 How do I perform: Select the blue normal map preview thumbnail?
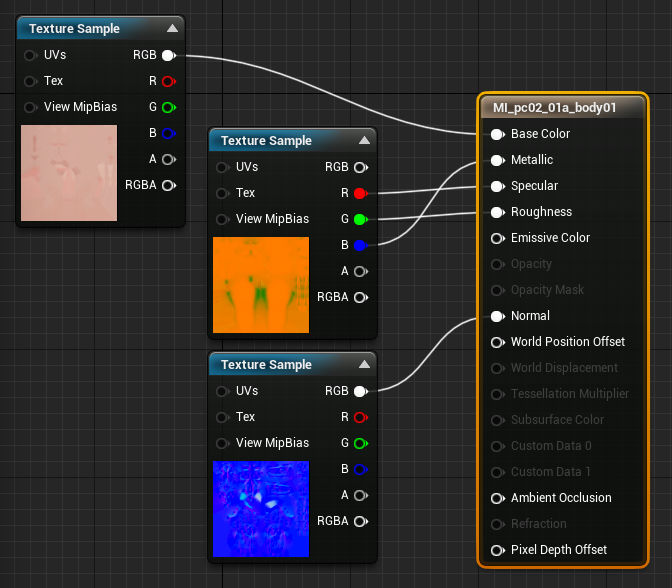261,509
